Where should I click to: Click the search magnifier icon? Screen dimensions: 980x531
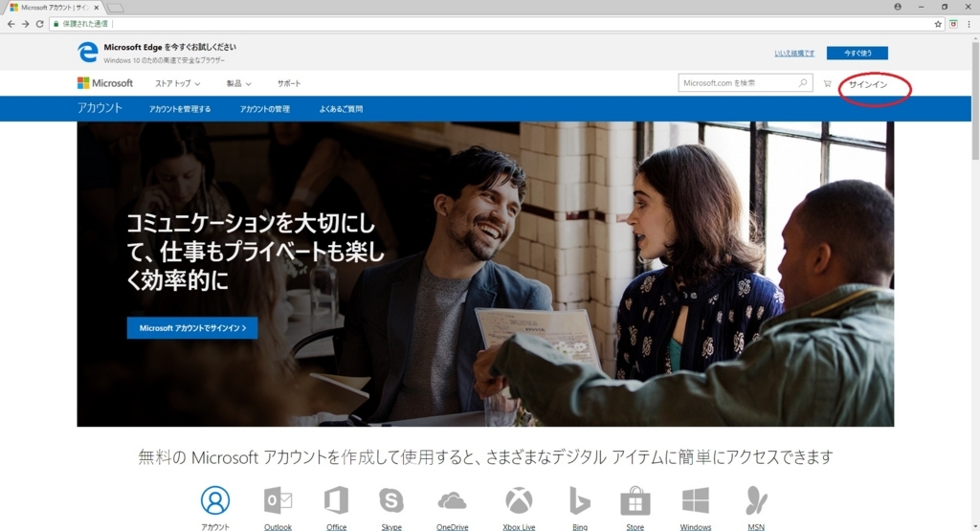tap(803, 82)
